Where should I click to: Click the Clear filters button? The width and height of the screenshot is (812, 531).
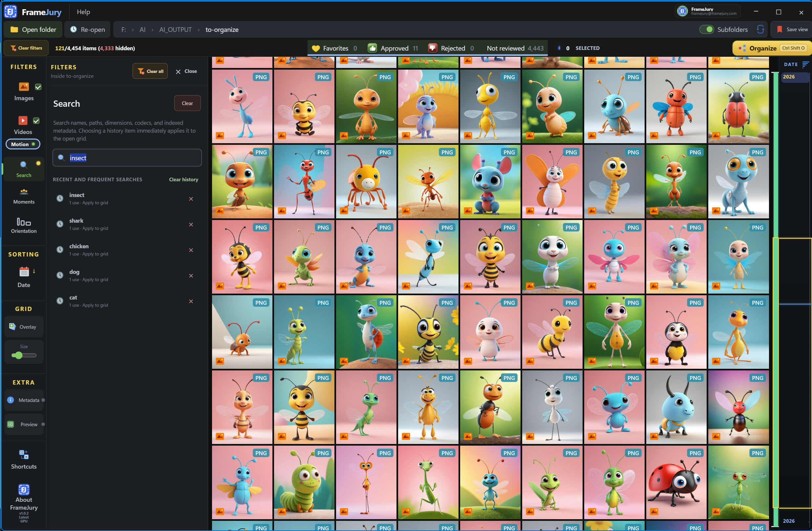coord(26,48)
